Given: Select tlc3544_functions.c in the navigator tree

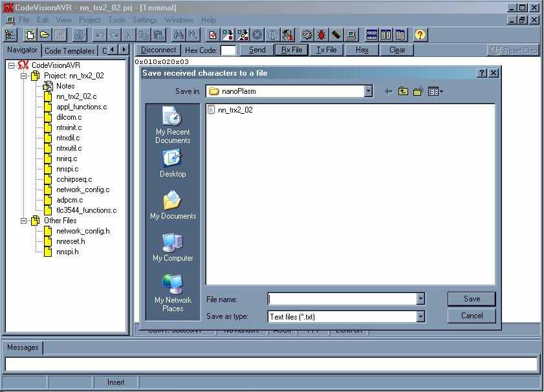Looking at the screenshot, I should click(x=87, y=210).
